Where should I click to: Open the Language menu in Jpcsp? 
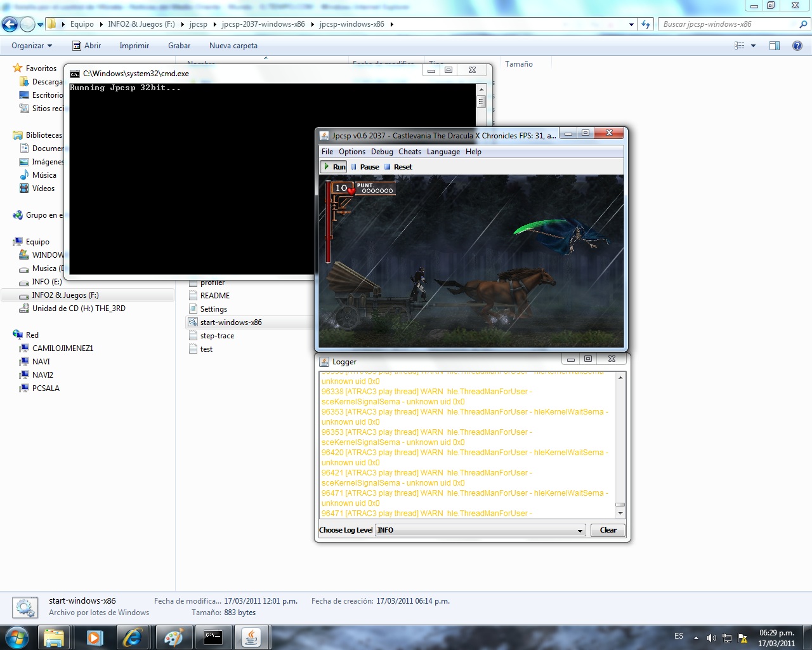click(x=443, y=152)
